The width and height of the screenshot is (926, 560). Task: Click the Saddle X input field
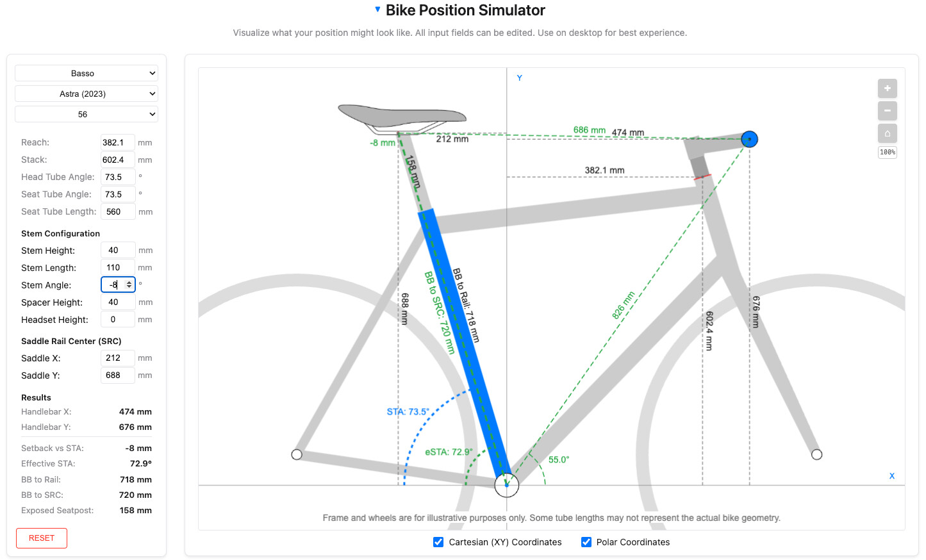(x=117, y=358)
